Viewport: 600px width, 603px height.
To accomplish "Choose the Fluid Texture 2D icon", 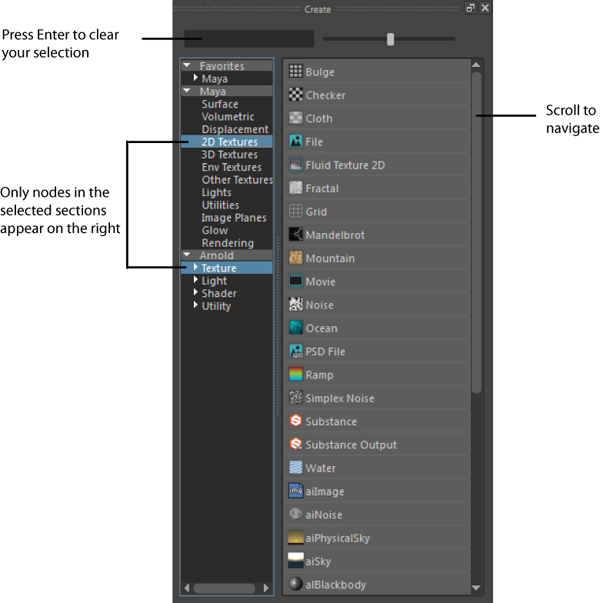I will point(296,165).
